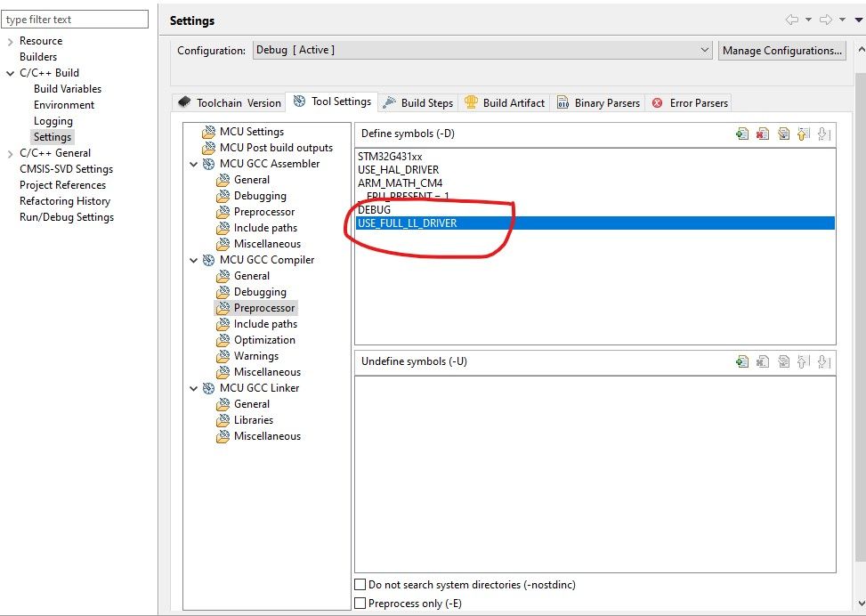The width and height of the screenshot is (866, 616).
Task: Expand the Resource tree node
Action: click(10, 42)
